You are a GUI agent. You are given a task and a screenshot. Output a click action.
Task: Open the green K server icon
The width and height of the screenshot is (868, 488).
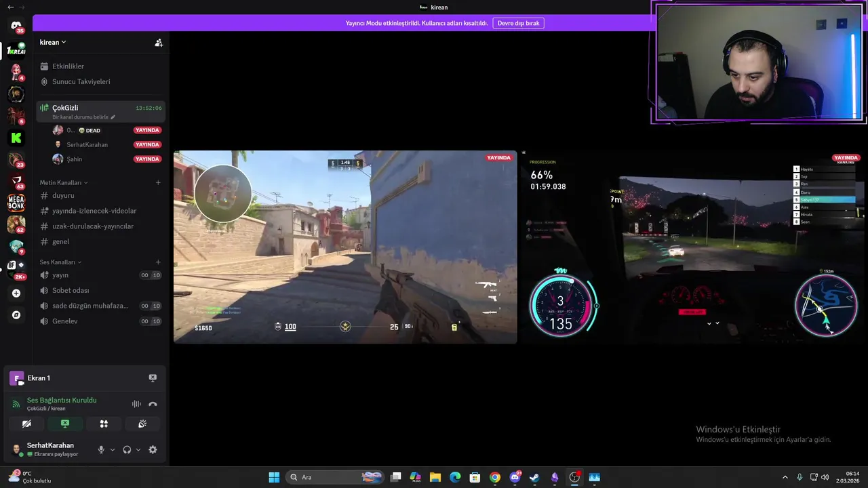tap(16, 138)
